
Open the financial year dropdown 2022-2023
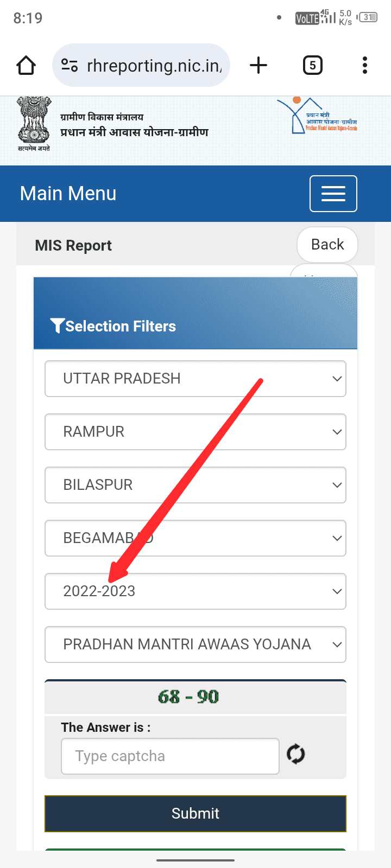pyautogui.click(x=195, y=591)
